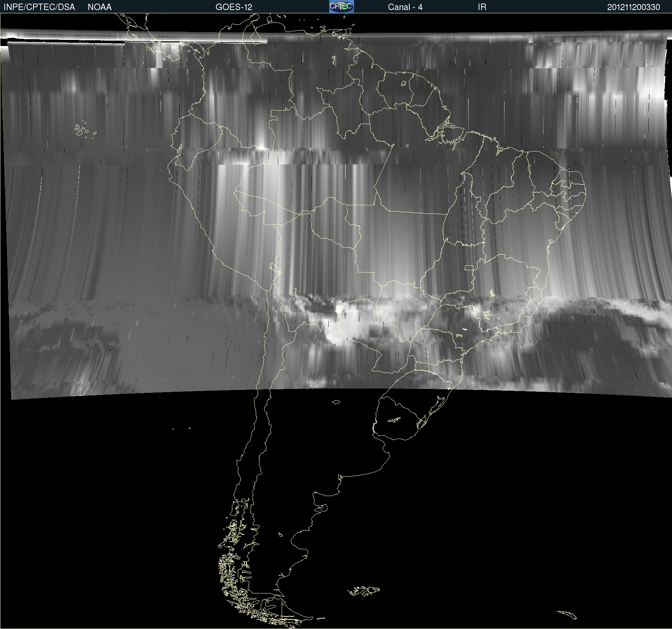Click the South Georgia island outline
672x629 pixels.
pyautogui.click(x=567, y=615)
